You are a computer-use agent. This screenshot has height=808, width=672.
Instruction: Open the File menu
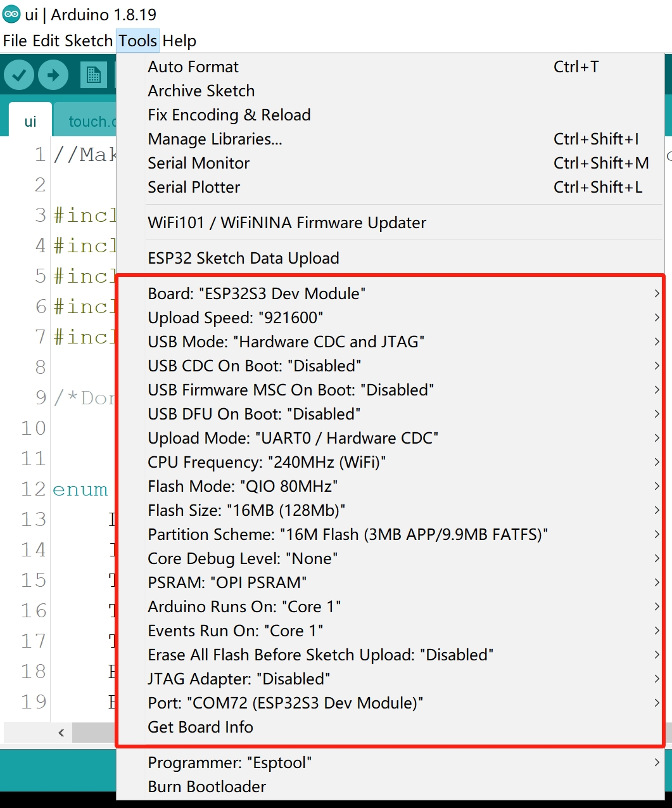15,41
